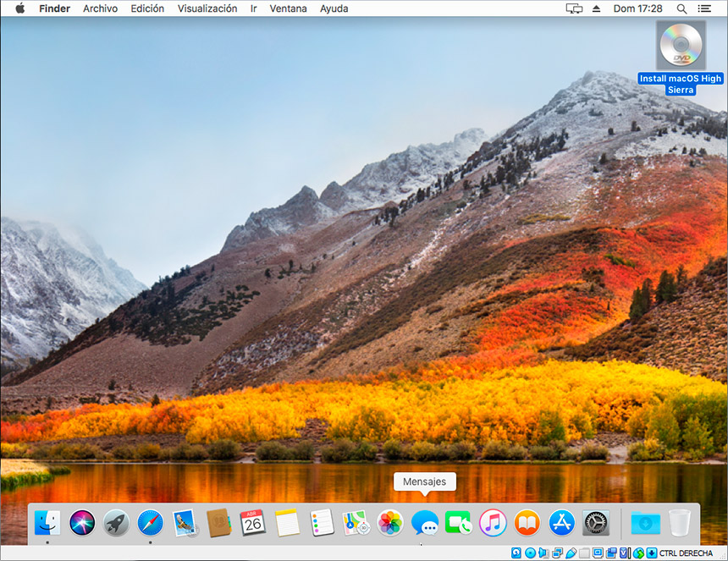Open Safari compass icon
The width and height of the screenshot is (728, 561).
point(151,522)
